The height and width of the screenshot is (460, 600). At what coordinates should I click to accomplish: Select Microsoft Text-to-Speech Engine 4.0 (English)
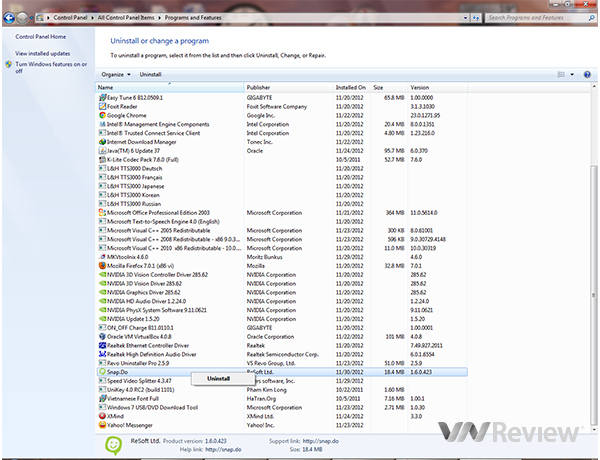click(282, 221)
